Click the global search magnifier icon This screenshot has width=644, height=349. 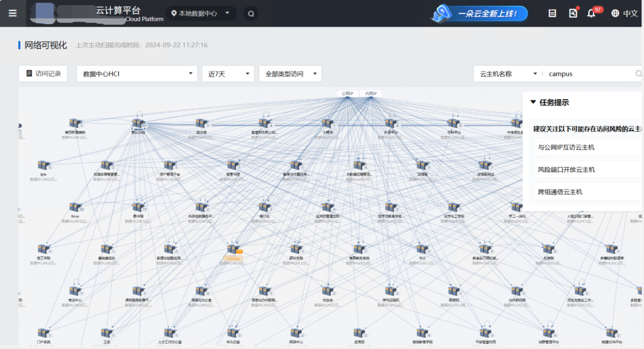pos(251,14)
